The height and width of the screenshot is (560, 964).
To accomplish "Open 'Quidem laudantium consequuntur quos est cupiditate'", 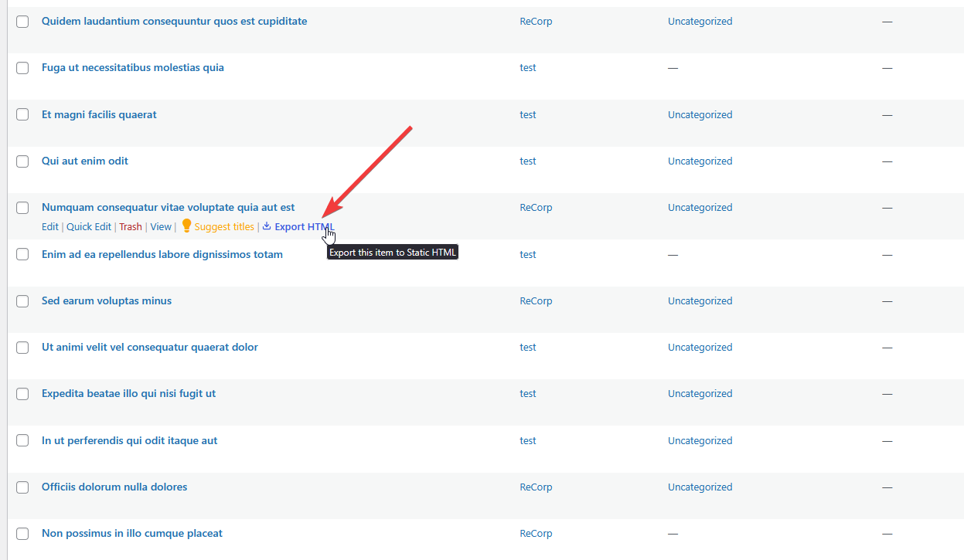I will (174, 21).
